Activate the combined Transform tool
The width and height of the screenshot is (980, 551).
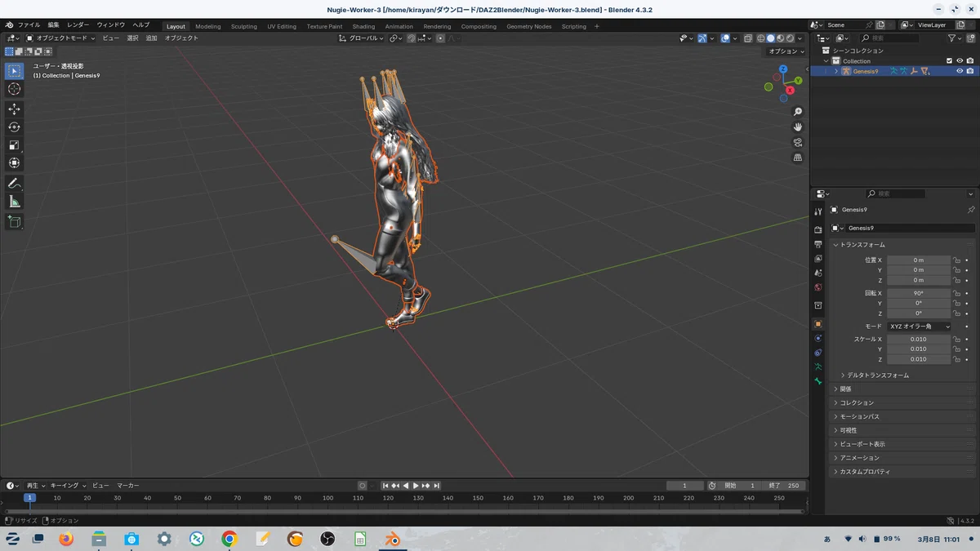point(14,162)
